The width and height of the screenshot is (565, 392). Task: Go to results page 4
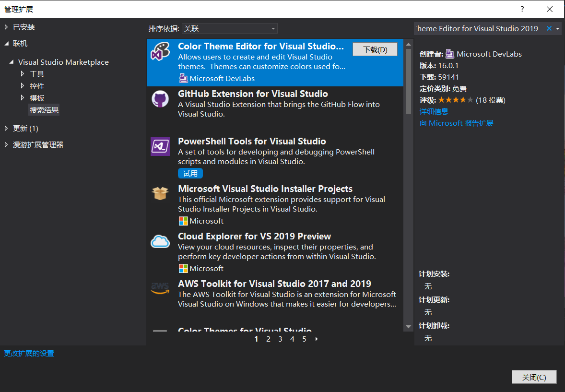tap(292, 339)
